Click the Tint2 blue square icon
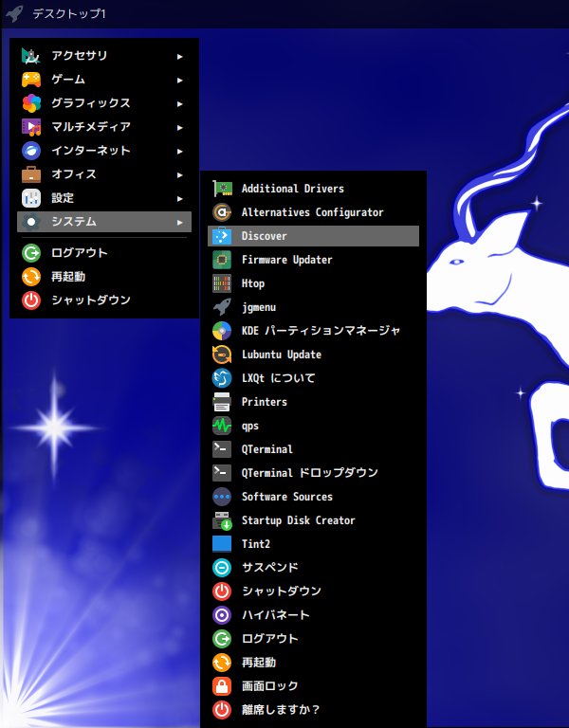The image size is (569, 728). pos(222,544)
